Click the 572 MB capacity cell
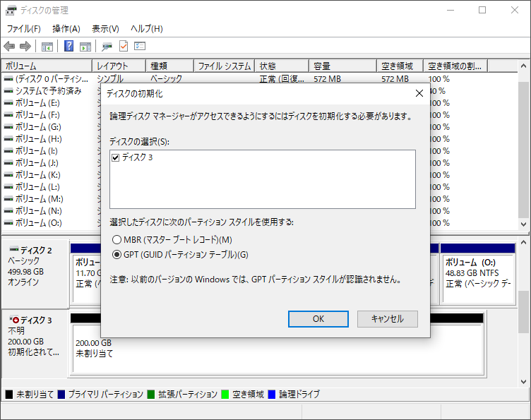This screenshot has height=420, width=531. point(327,79)
